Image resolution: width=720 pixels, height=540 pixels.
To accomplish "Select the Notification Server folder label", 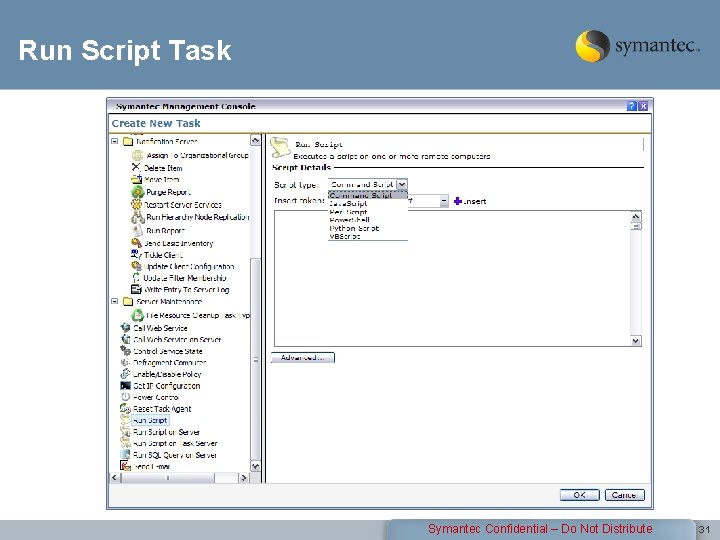I will pos(166,141).
